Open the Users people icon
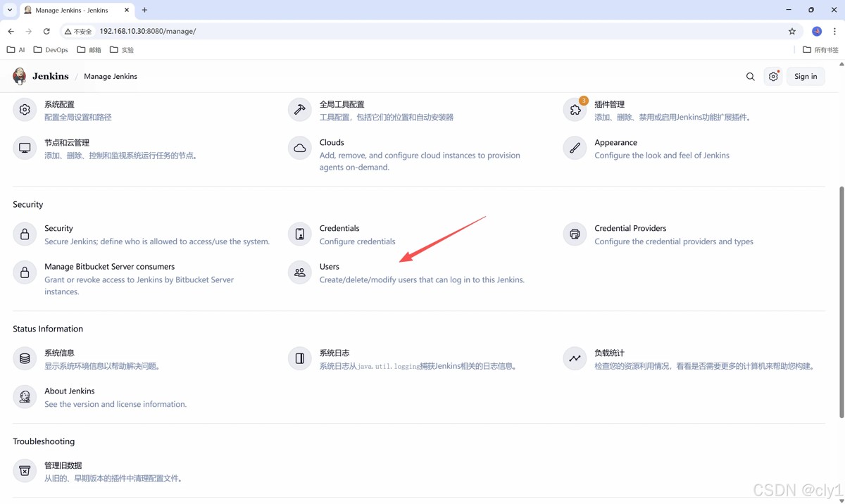Screen dimensions: 845x504 tap(300, 272)
